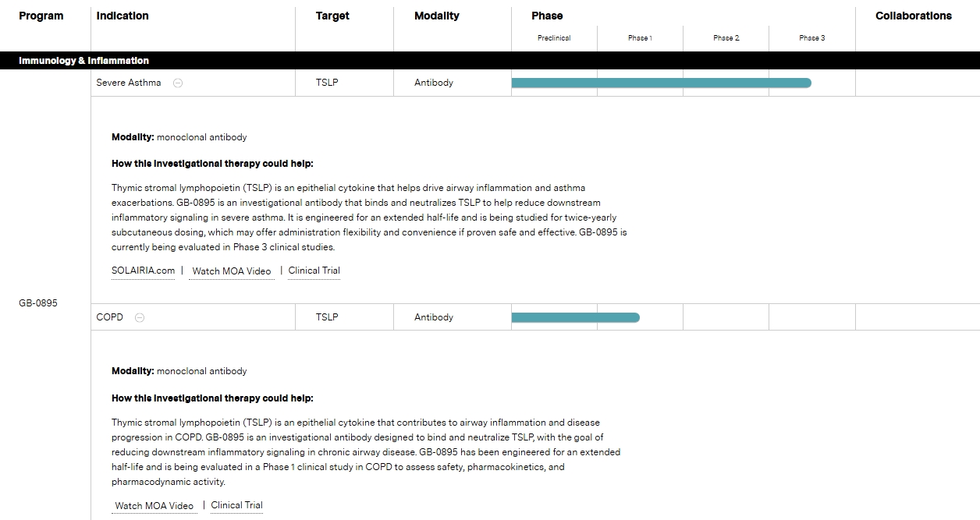The width and height of the screenshot is (980, 520).
Task: Collapse the Severe Asthma row details
Action: click(x=178, y=83)
